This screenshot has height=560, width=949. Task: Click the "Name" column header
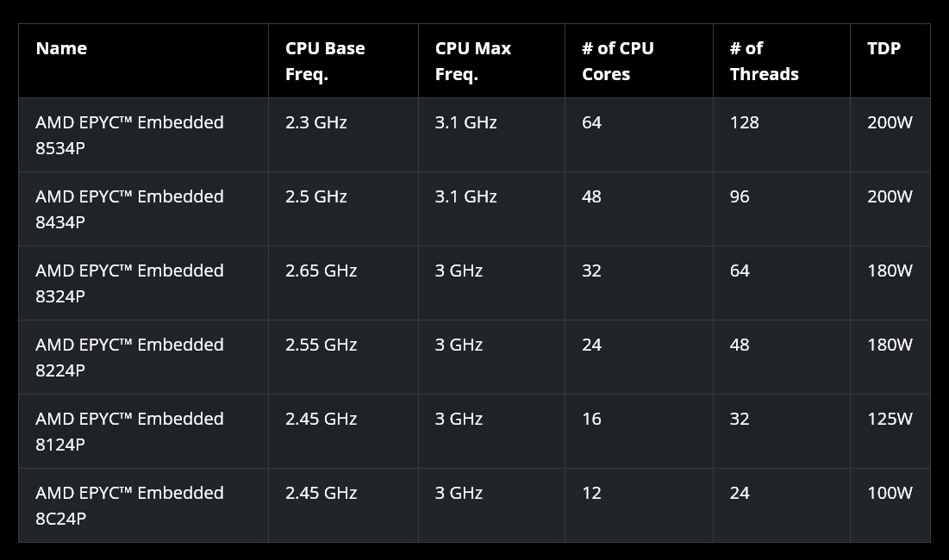[x=61, y=49]
